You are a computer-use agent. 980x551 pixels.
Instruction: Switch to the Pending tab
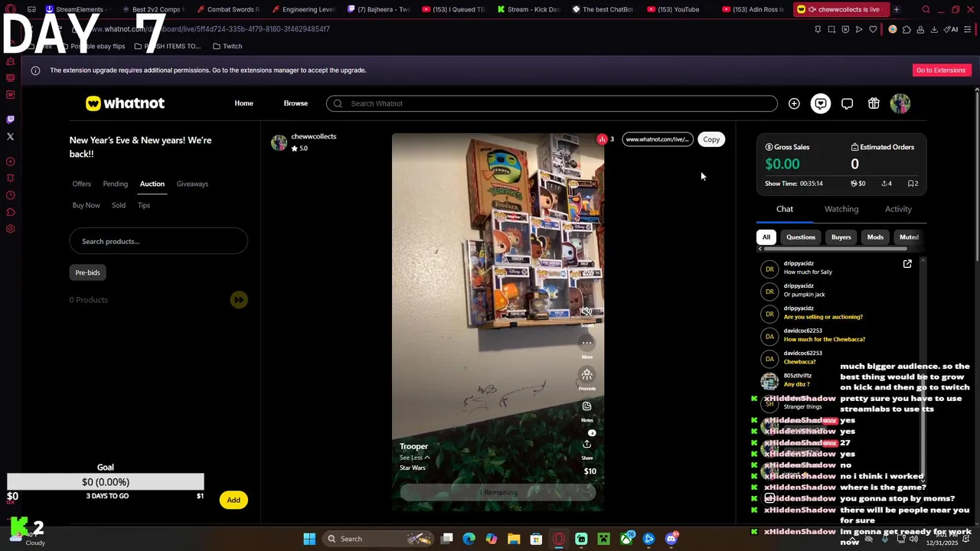[116, 184]
